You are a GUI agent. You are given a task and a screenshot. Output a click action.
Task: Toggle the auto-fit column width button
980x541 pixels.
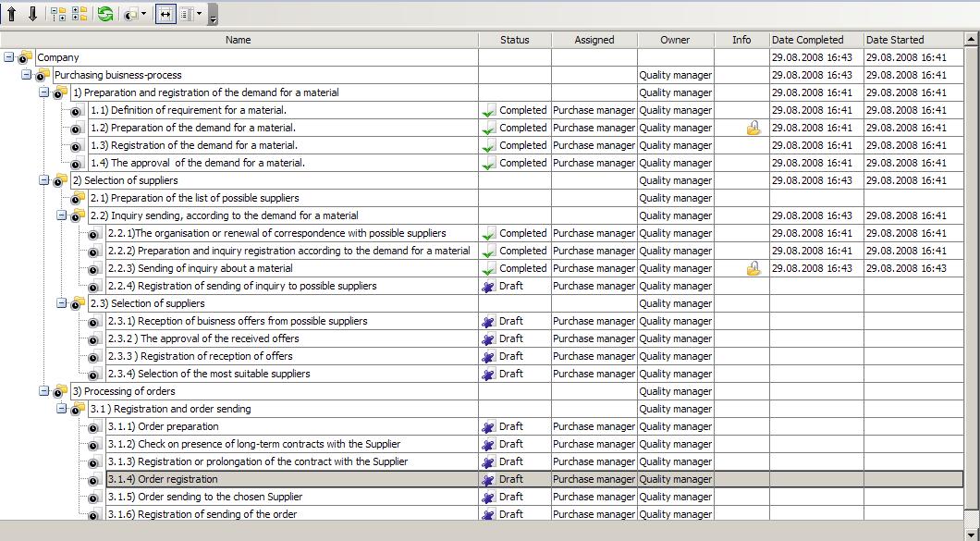tap(165, 14)
